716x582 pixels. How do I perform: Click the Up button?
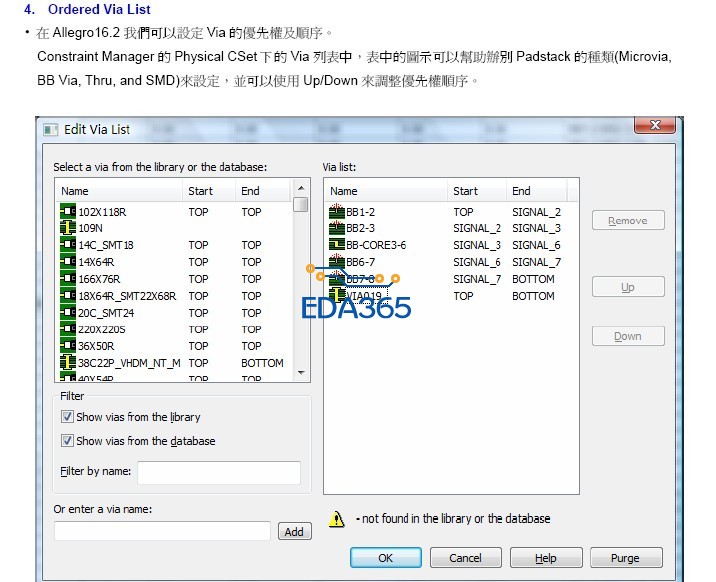pyautogui.click(x=628, y=287)
